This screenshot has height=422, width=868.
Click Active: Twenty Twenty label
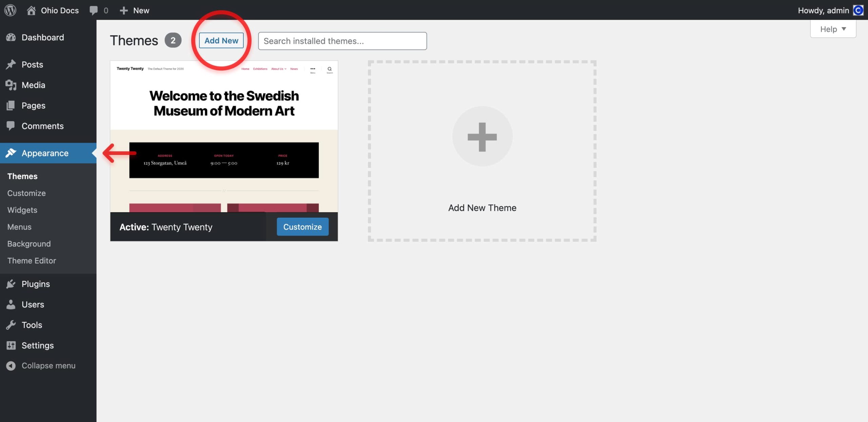click(166, 227)
